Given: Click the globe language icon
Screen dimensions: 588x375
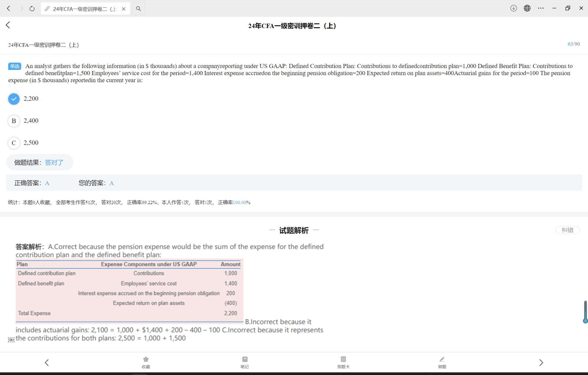Looking at the screenshot, I should point(527,8).
